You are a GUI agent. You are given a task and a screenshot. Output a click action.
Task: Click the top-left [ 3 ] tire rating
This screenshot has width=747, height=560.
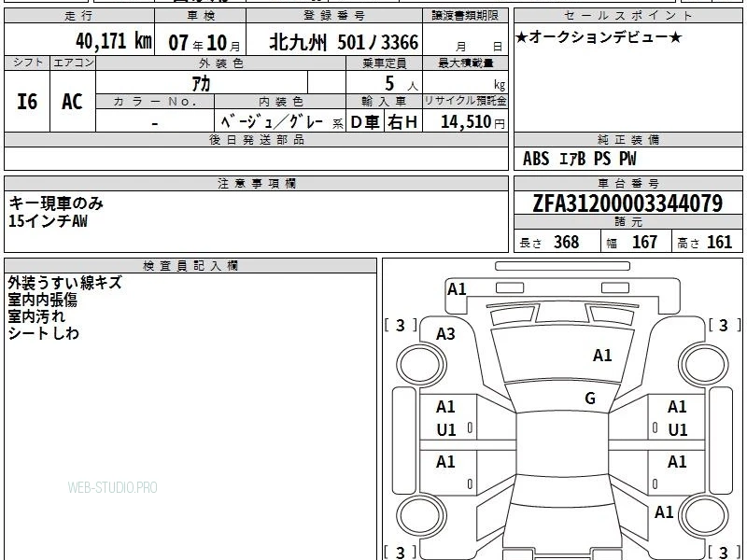pyautogui.click(x=401, y=326)
